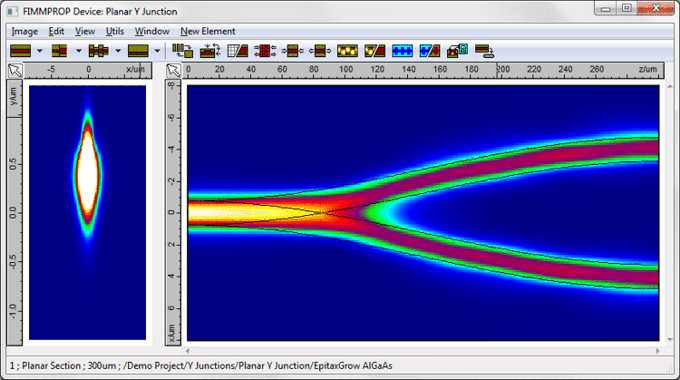Open dropdown arrow next to joint icon

[78, 51]
